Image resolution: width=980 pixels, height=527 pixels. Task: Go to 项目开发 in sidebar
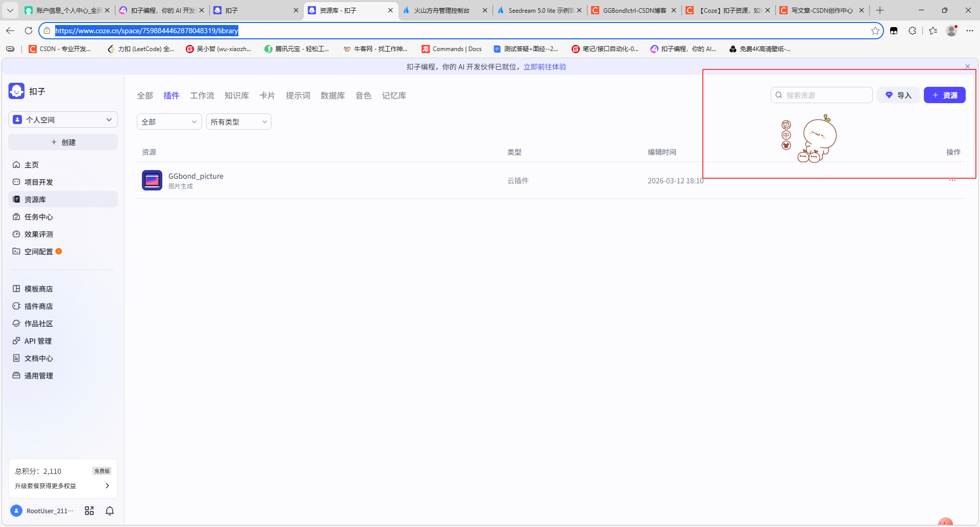pos(63,182)
